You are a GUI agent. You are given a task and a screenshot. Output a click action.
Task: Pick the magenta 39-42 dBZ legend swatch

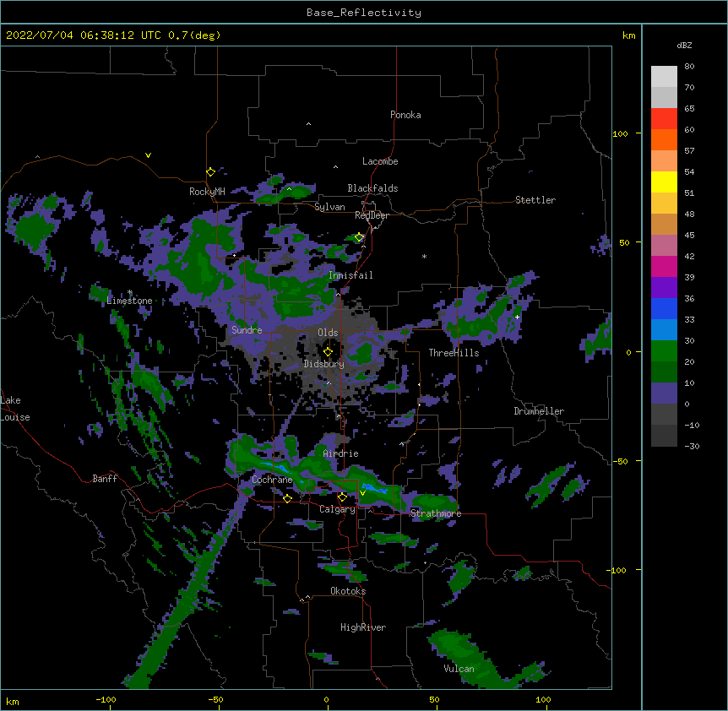[664, 266]
